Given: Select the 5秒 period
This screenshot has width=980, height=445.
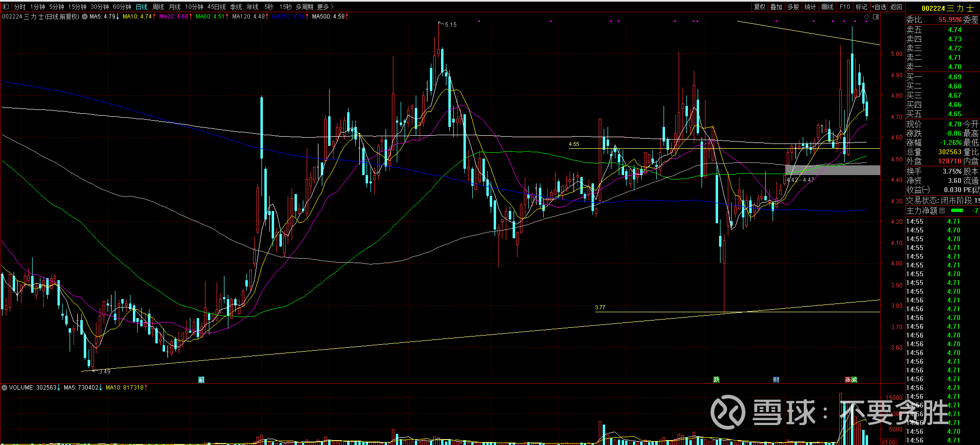Looking at the screenshot, I should [269, 7].
